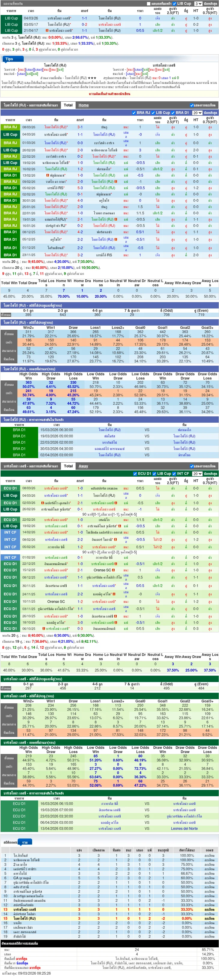Image resolution: width=219 pixels, height=980 pixels.
Task: Click the INT CF badge dated 14/02/26
Action: [x=11, y=532]
